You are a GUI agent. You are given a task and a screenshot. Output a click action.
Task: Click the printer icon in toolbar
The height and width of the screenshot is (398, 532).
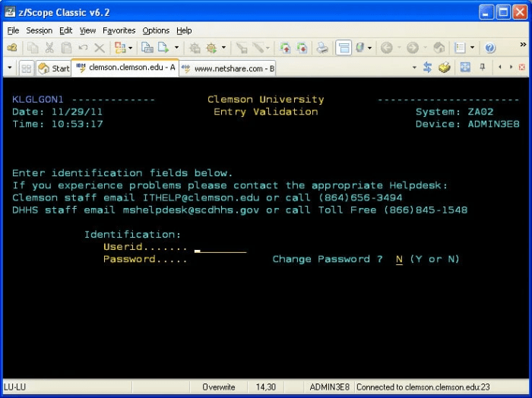click(x=322, y=48)
